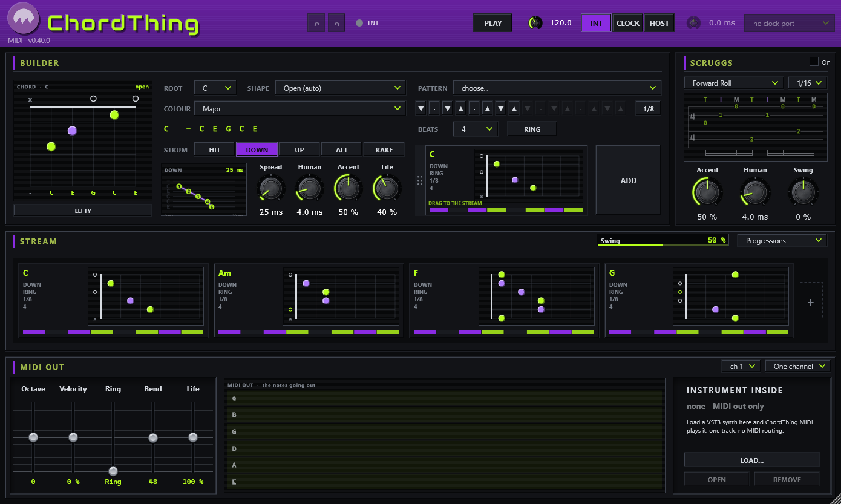Click the Stream Swing slider bar

click(664, 240)
